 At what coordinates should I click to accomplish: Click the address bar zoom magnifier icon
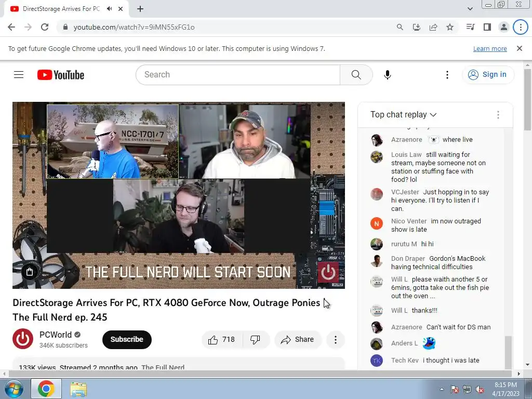pos(400,27)
